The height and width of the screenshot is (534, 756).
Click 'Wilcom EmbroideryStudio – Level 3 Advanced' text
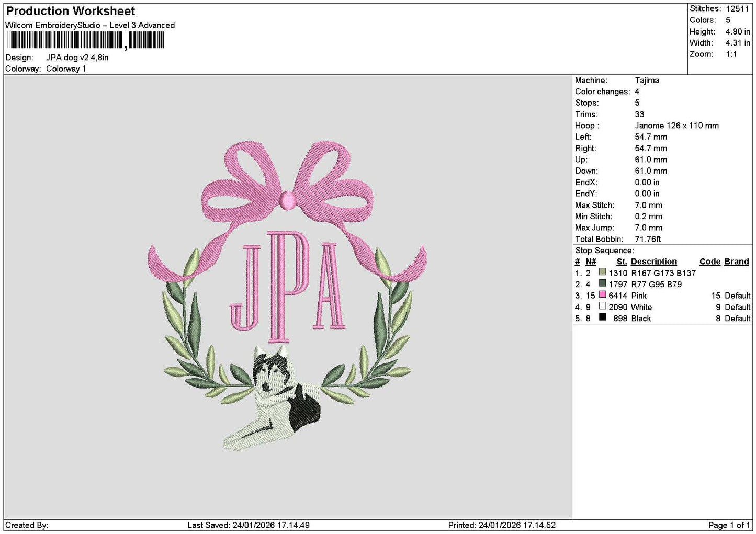(x=90, y=25)
